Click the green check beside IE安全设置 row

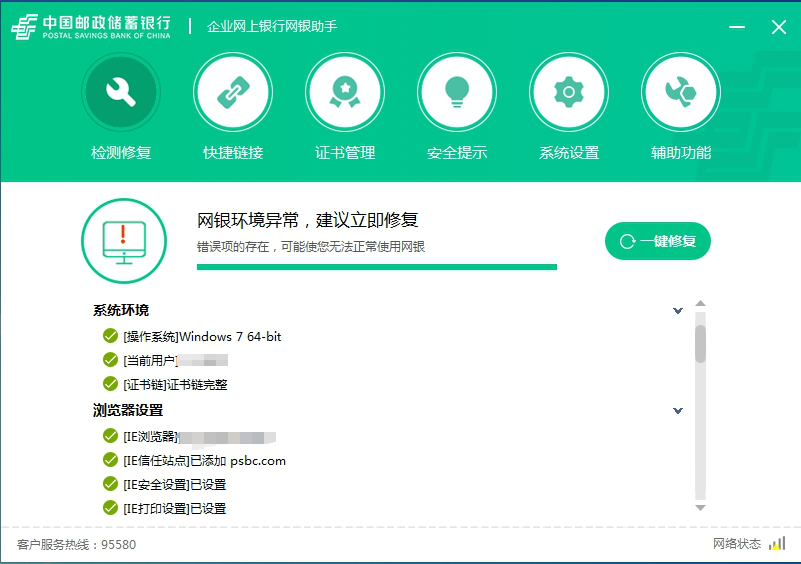110,484
